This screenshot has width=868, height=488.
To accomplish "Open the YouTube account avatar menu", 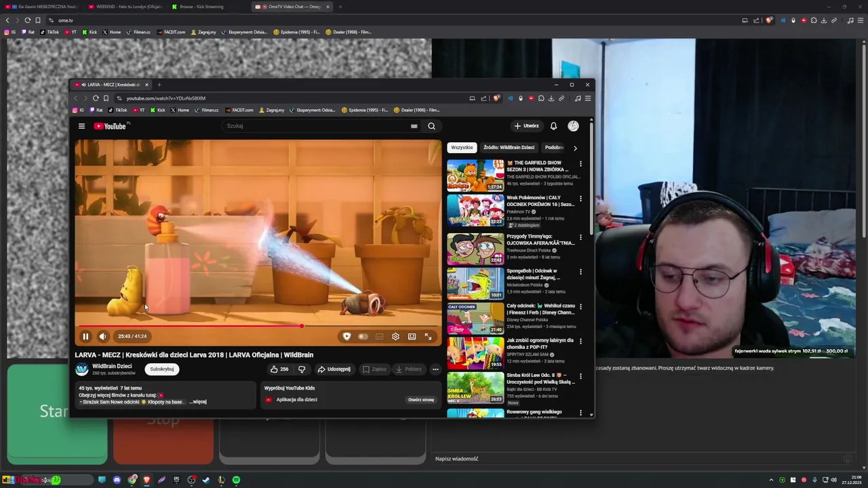I will (573, 126).
